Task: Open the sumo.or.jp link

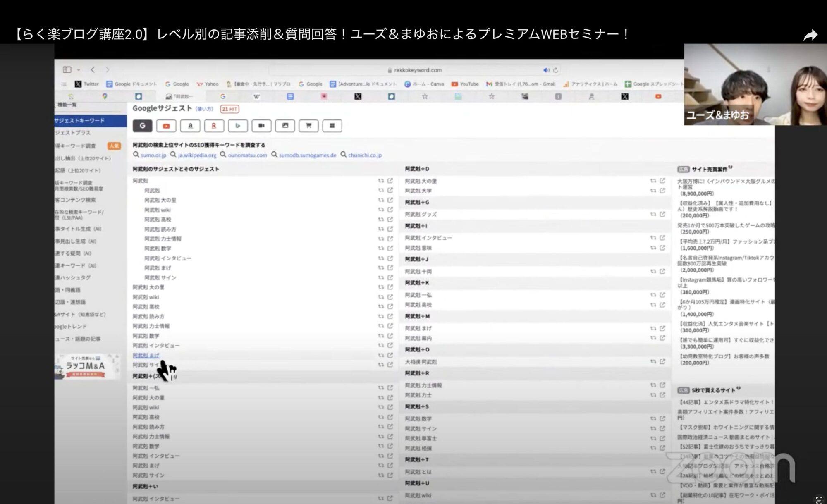Action: (x=153, y=155)
